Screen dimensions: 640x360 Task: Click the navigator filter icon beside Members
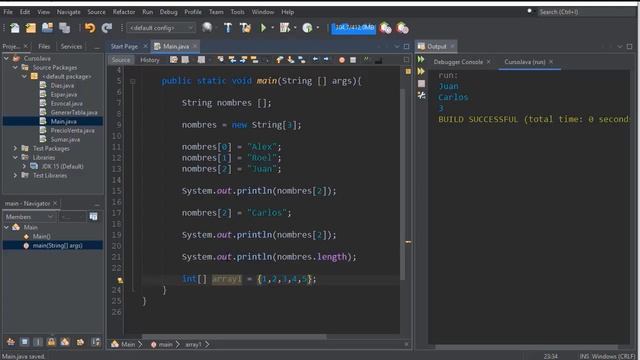(93, 216)
